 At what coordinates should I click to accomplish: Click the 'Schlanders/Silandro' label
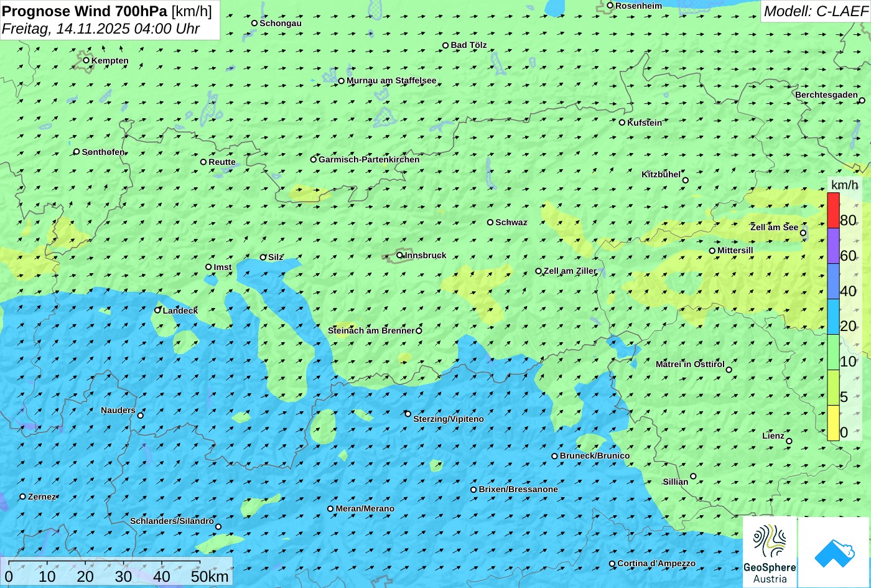click(x=172, y=521)
